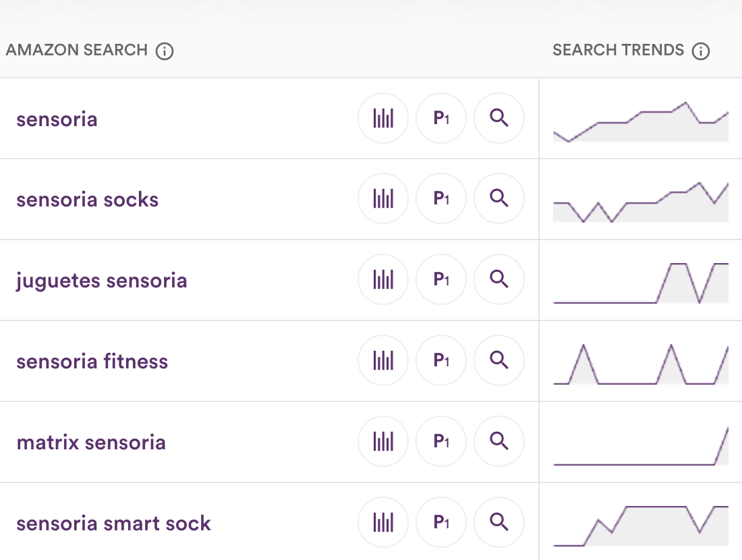Show bar chart for sensoria fitness

383,361
